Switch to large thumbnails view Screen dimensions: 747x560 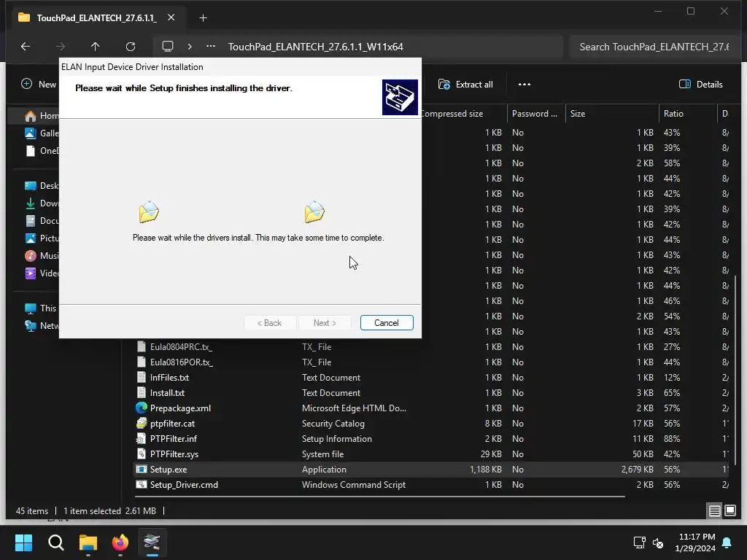[730, 511]
